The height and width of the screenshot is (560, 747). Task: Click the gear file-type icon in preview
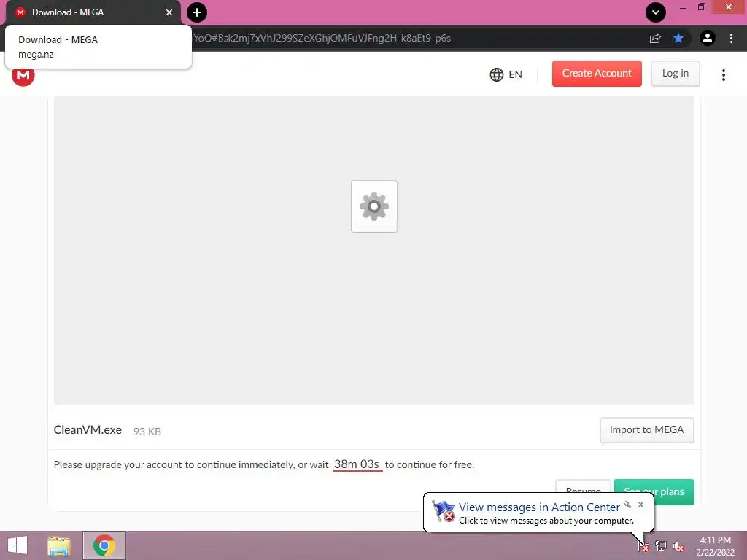[x=374, y=206]
